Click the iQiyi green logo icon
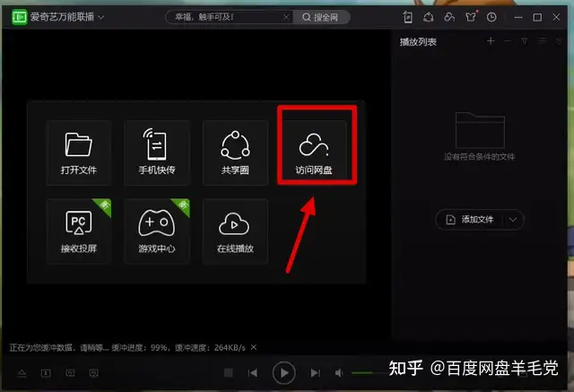This screenshot has height=392, width=574. [x=19, y=17]
